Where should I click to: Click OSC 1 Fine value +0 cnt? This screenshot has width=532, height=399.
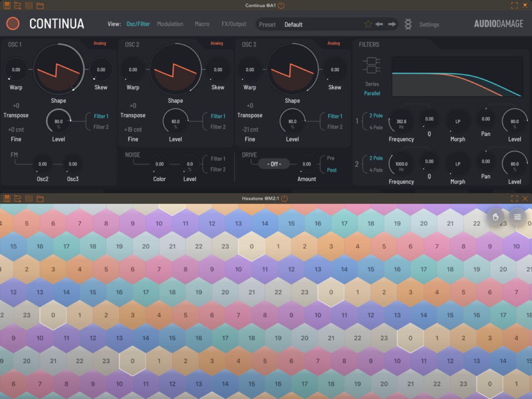pos(16,129)
